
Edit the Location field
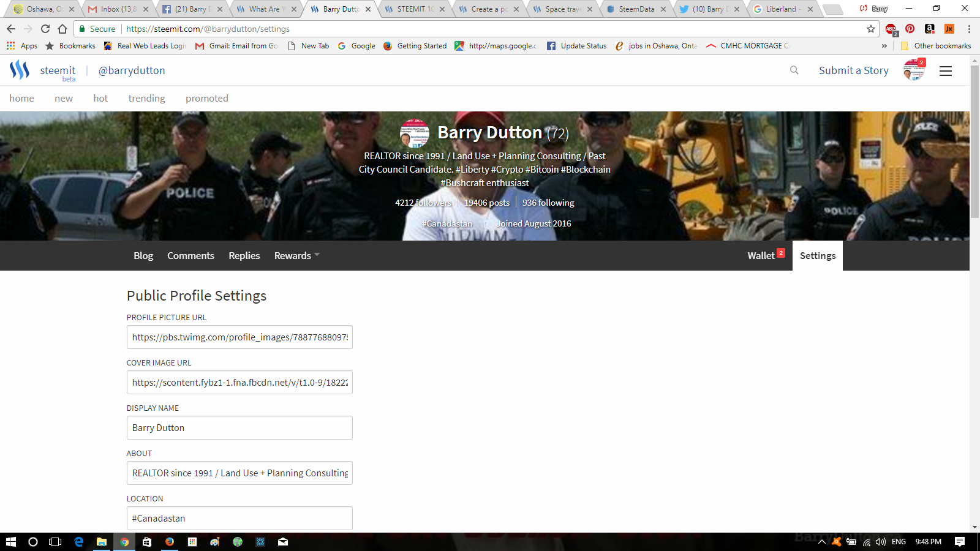239,519
